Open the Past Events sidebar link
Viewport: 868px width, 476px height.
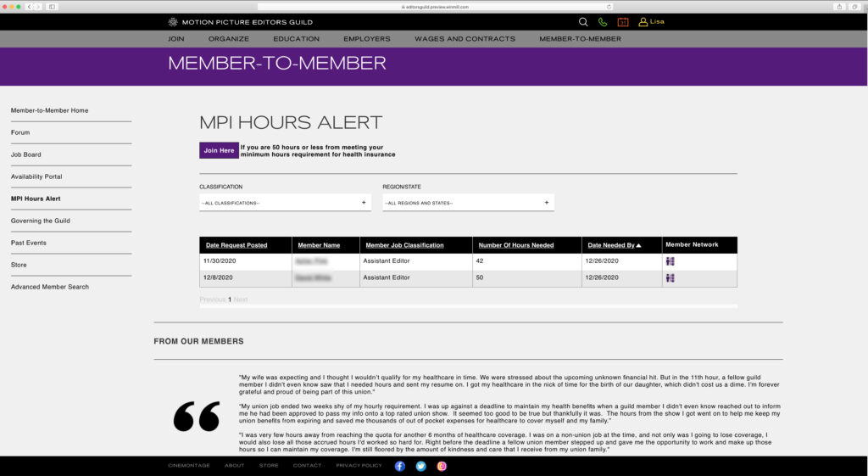[x=29, y=243]
